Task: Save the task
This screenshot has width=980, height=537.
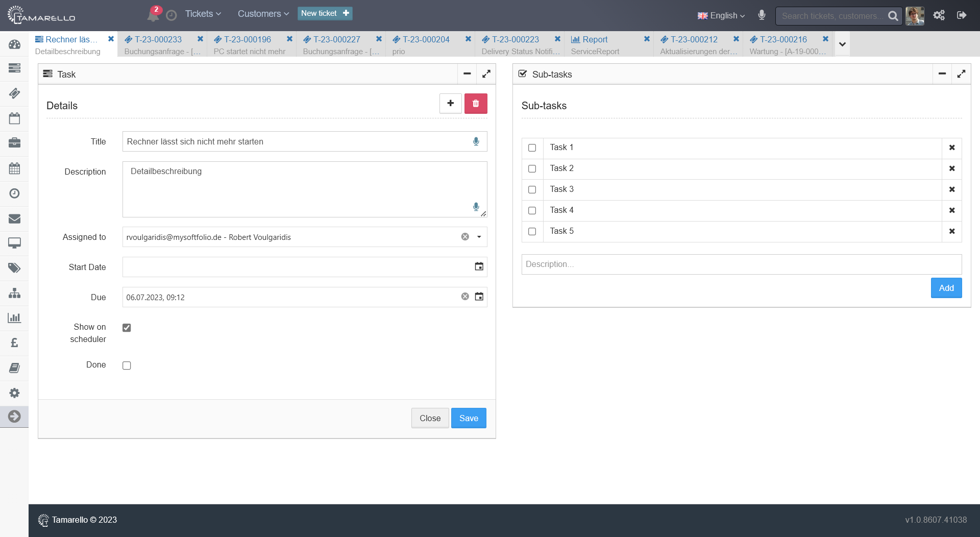Action: pyautogui.click(x=469, y=418)
